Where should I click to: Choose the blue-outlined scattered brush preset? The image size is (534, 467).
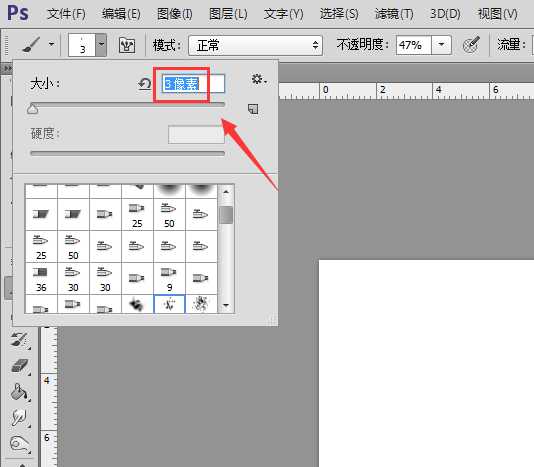169,304
